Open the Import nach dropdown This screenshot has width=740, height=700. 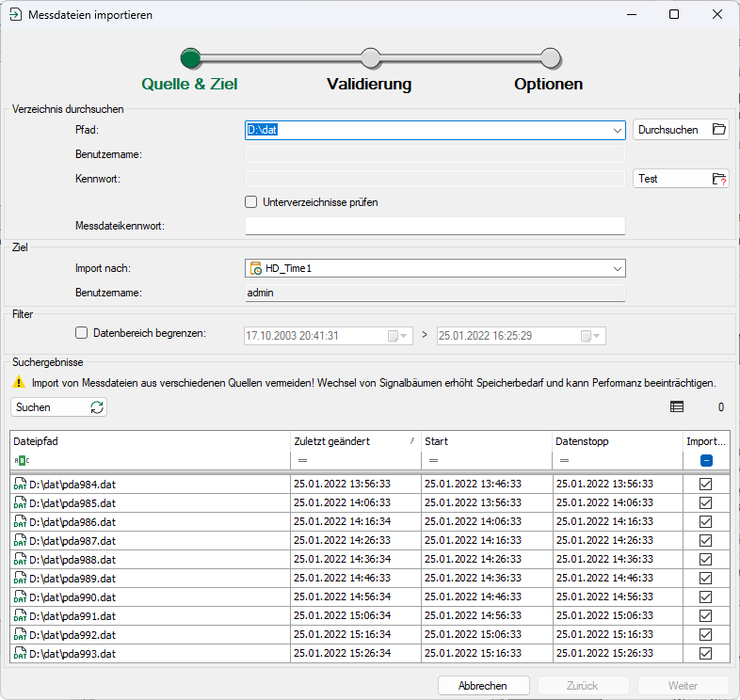(617, 269)
